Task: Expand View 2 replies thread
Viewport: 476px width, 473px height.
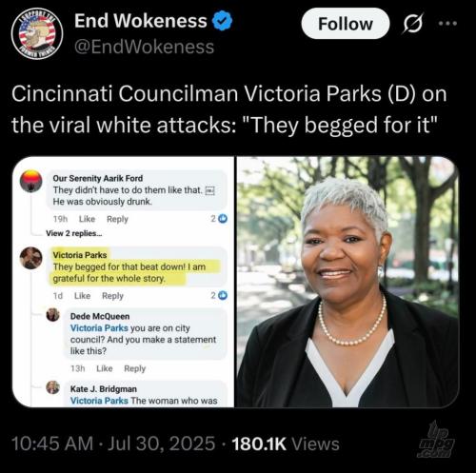Action: pos(74,233)
